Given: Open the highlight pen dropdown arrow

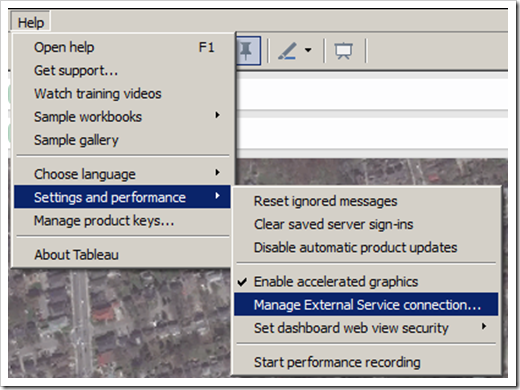Looking at the screenshot, I should tap(308, 51).
